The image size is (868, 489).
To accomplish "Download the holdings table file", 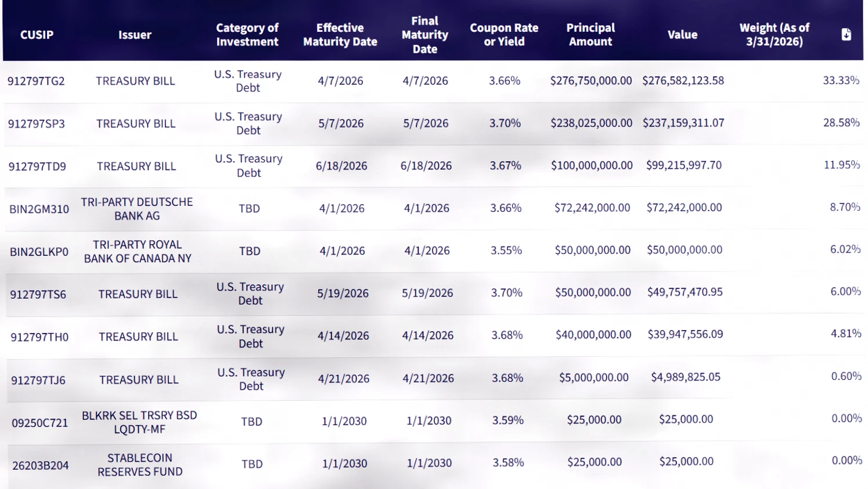I will pyautogui.click(x=846, y=35).
